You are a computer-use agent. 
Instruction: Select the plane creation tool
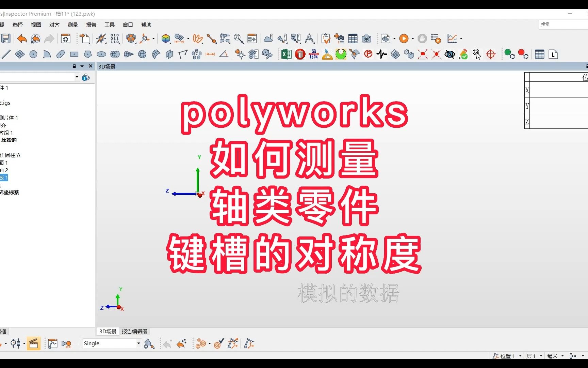coord(20,54)
